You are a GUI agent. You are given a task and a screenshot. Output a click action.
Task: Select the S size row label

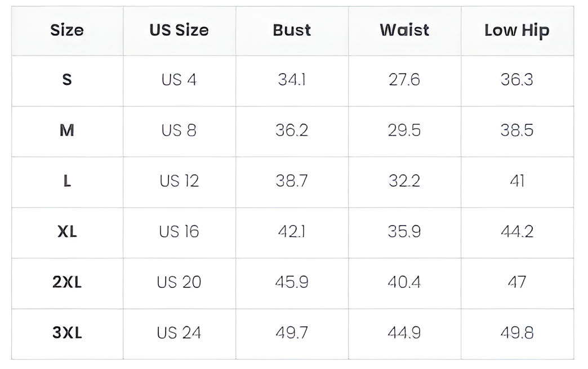tap(67, 80)
